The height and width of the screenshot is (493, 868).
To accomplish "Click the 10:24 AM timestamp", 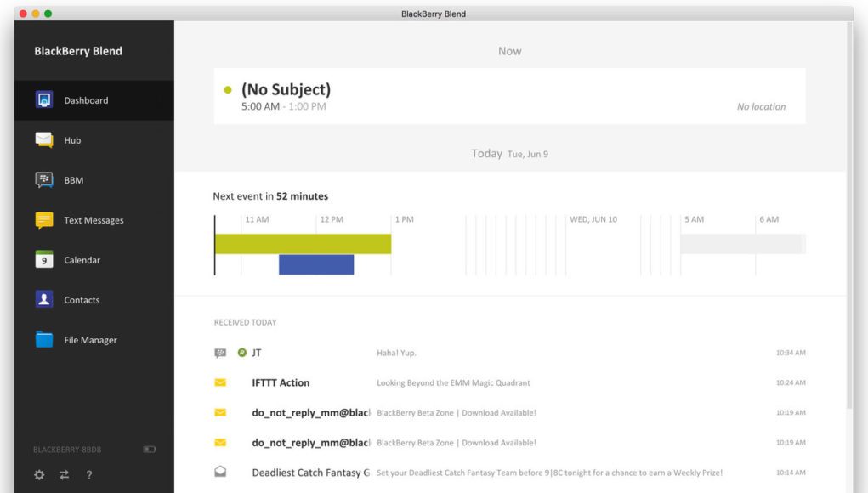I will pos(791,382).
